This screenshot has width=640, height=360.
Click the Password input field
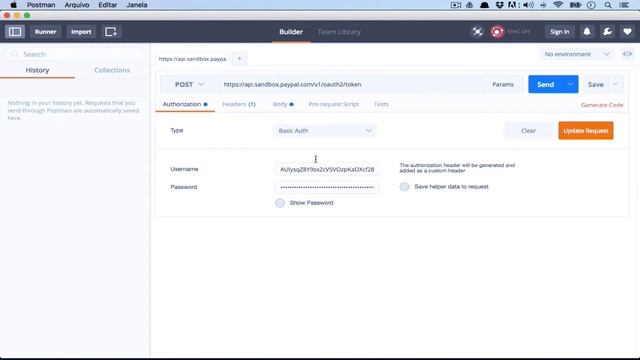pyautogui.click(x=327, y=187)
